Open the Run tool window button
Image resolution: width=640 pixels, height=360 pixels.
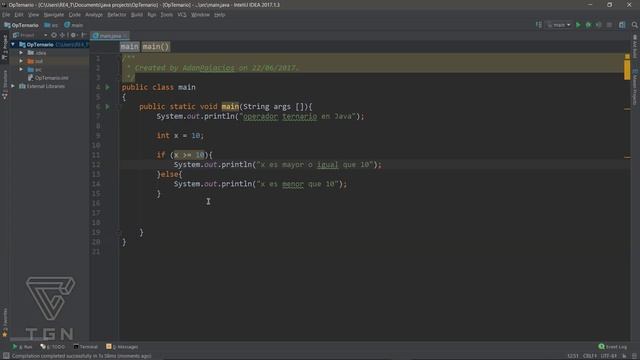coord(22,347)
